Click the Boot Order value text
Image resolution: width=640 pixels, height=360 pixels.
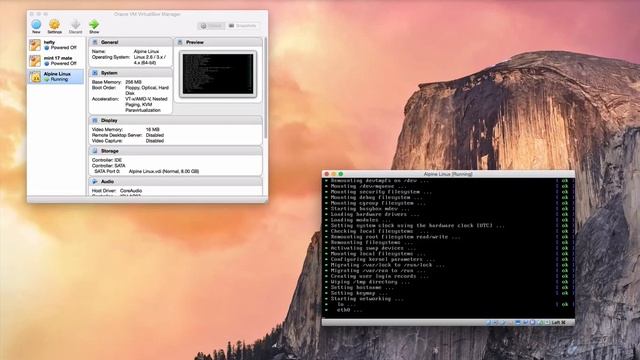(147, 90)
